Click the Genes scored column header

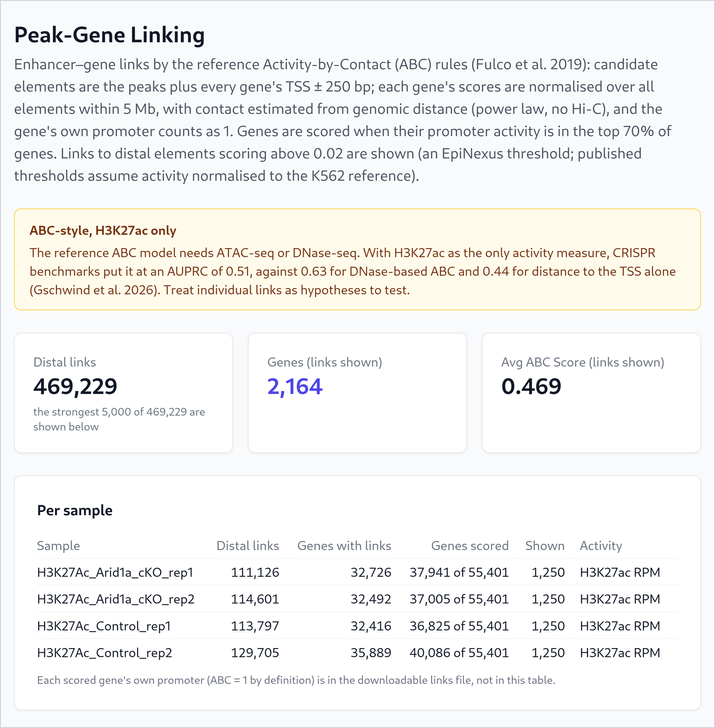pos(470,545)
